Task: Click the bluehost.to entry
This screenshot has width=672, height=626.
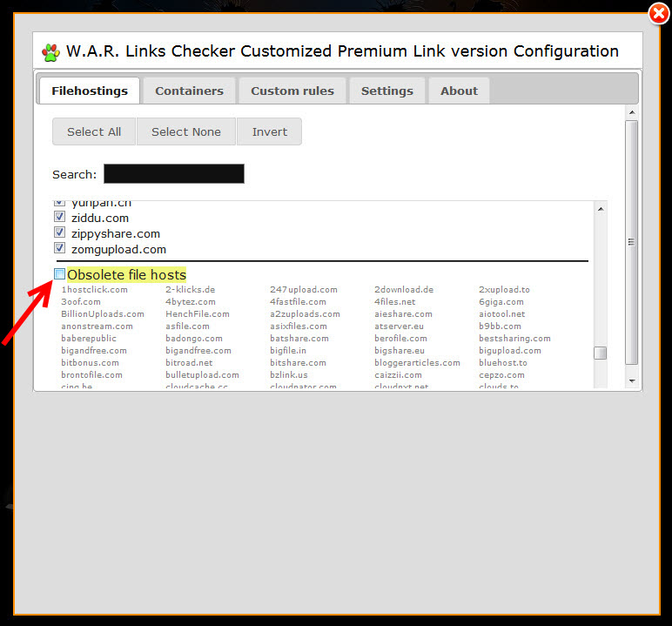Action: point(503,363)
